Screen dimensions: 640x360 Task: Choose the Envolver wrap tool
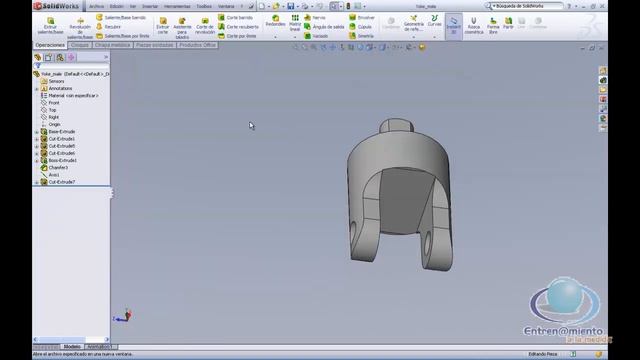pos(362,18)
